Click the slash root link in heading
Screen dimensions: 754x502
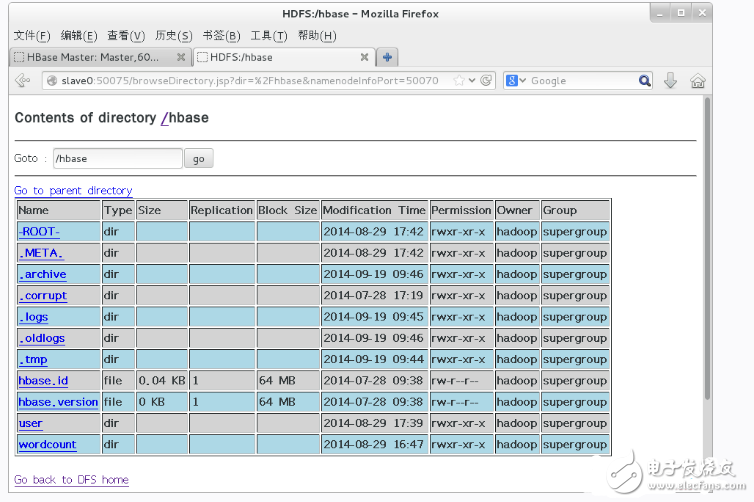click(164, 118)
